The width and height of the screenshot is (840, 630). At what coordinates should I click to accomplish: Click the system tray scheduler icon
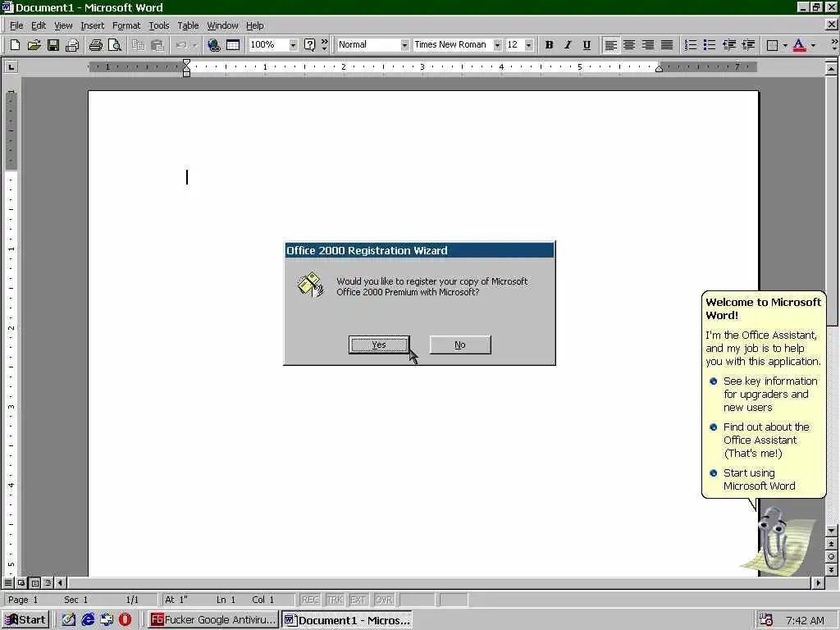766,620
